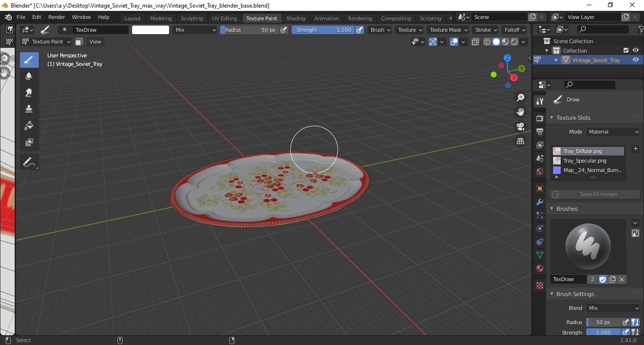Open the File menu
This screenshot has width=644, height=345.
point(21,17)
